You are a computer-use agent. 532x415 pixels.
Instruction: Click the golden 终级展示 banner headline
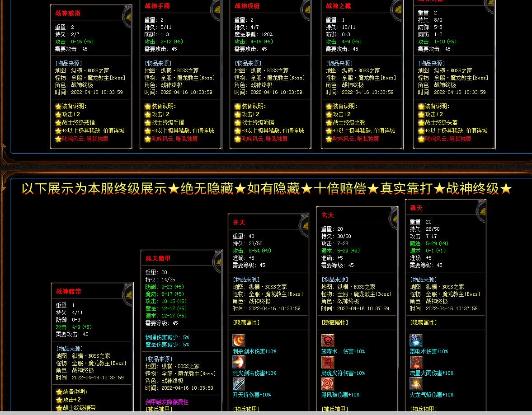pos(267,188)
